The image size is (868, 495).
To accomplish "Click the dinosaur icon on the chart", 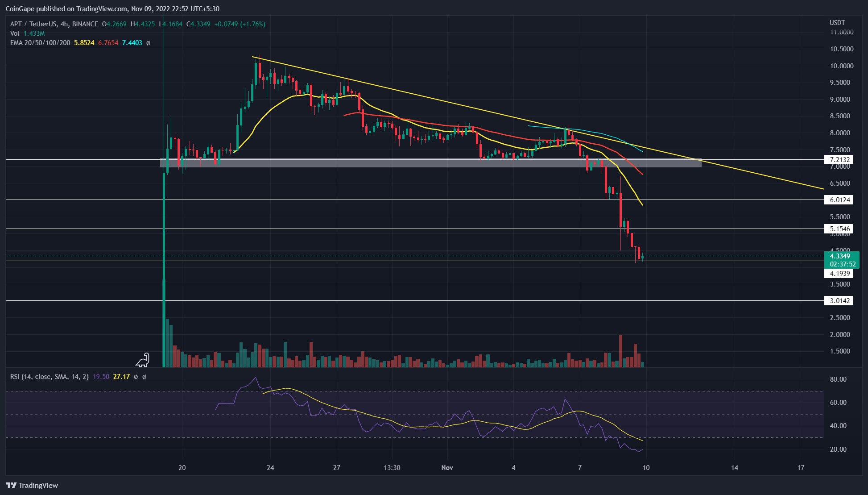I will point(143,360).
